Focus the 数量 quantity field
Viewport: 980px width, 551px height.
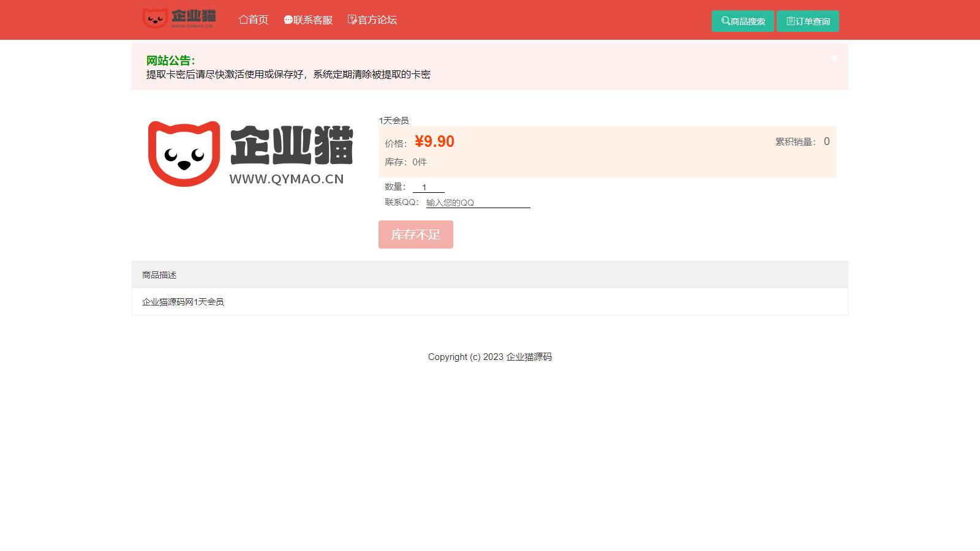pyautogui.click(x=429, y=187)
